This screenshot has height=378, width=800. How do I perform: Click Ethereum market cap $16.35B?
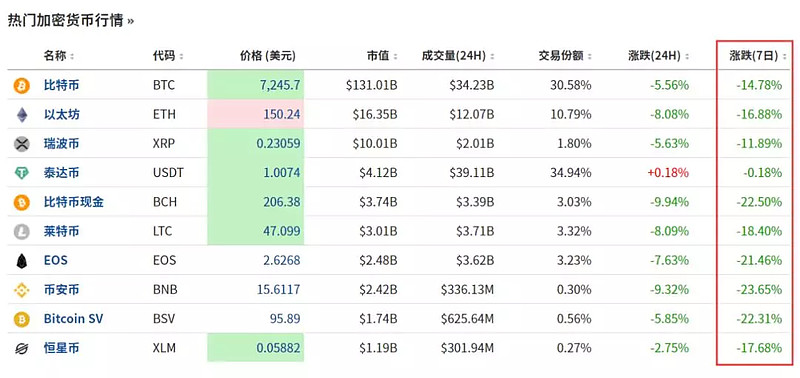[375, 115]
